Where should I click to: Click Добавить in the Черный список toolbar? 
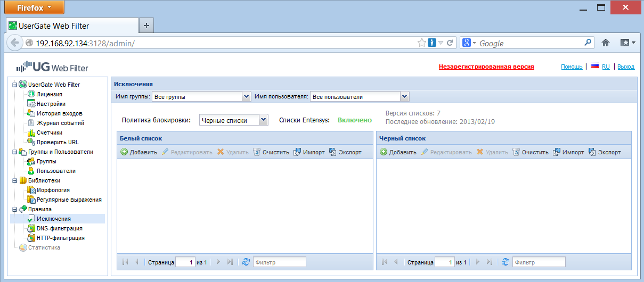point(398,152)
